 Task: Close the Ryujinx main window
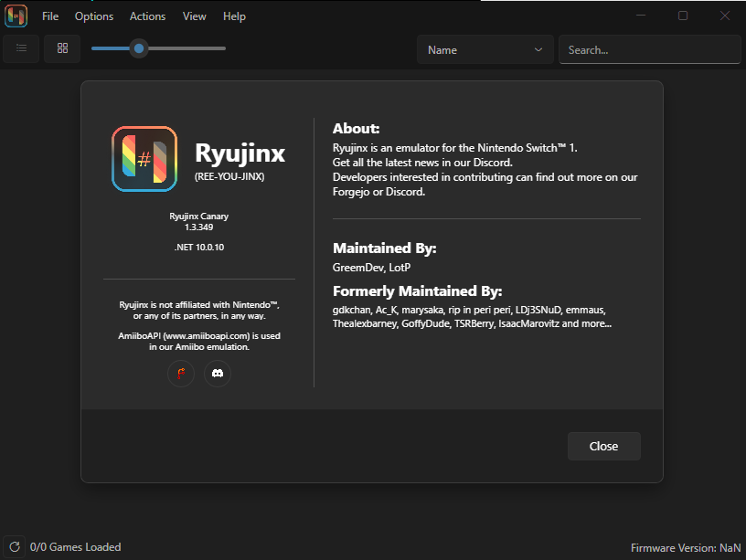(x=725, y=16)
